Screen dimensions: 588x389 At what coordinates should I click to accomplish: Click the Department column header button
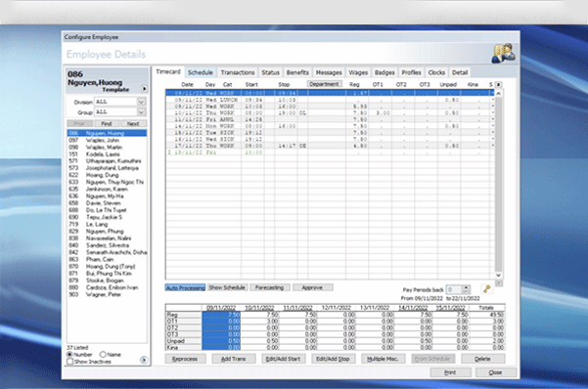(324, 84)
